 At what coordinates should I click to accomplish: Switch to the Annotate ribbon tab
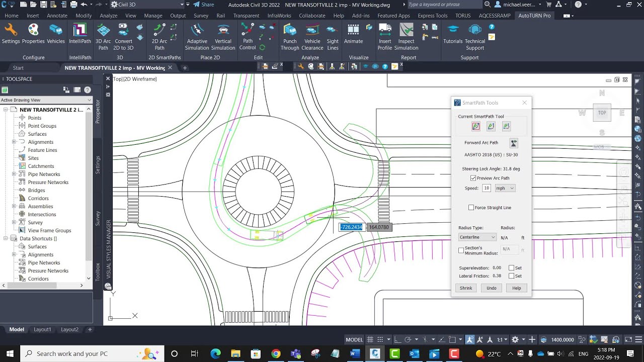tap(57, 16)
